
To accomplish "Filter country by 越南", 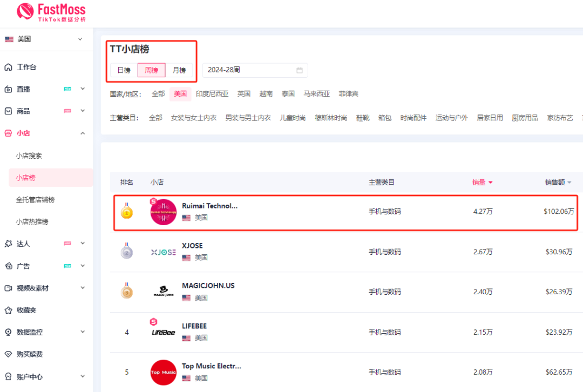I will (x=266, y=94).
